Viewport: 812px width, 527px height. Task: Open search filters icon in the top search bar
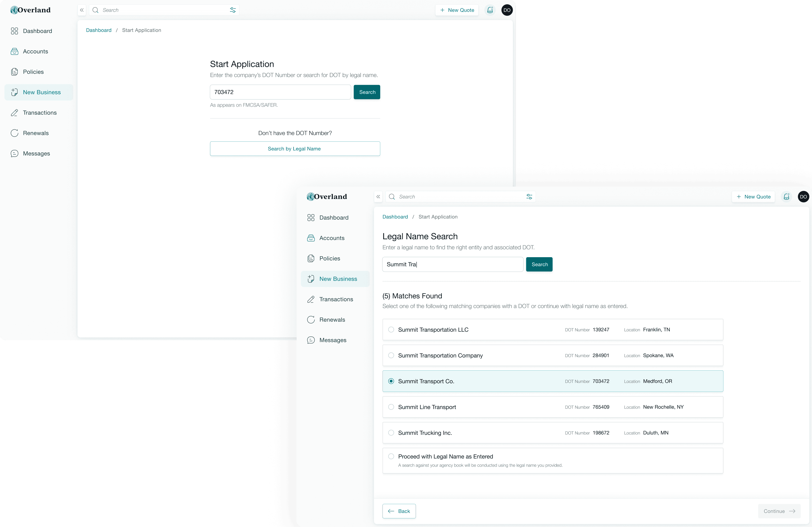click(x=233, y=10)
